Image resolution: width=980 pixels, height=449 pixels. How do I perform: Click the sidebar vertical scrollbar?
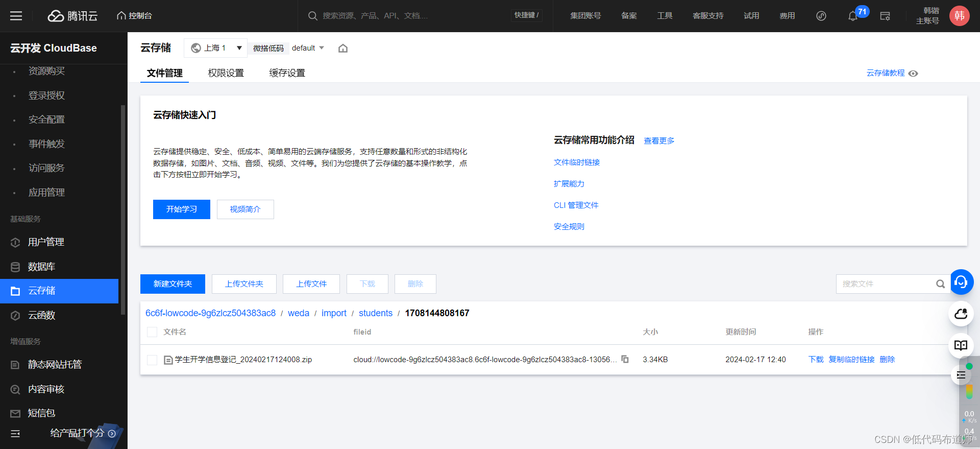pyautogui.click(x=122, y=209)
